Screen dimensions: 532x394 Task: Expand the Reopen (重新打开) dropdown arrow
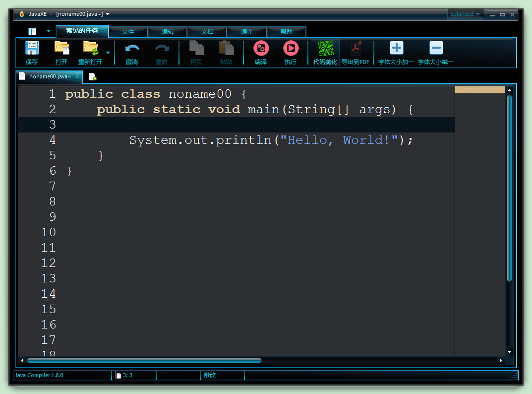click(108, 52)
